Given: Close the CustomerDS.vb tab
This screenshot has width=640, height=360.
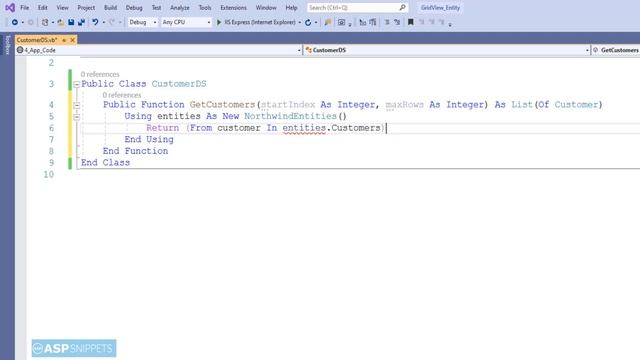Looking at the screenshot, I should pyautogui.click(x=73, y=40).
